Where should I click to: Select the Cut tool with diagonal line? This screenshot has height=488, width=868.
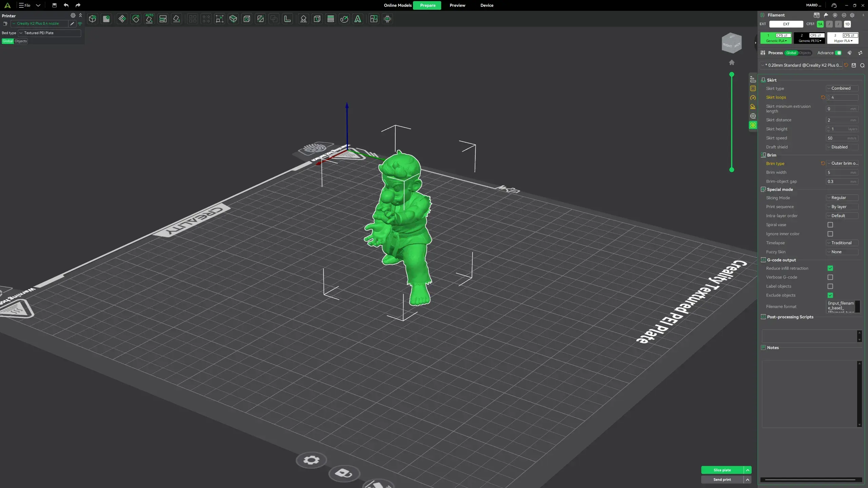tap(260, 19)
